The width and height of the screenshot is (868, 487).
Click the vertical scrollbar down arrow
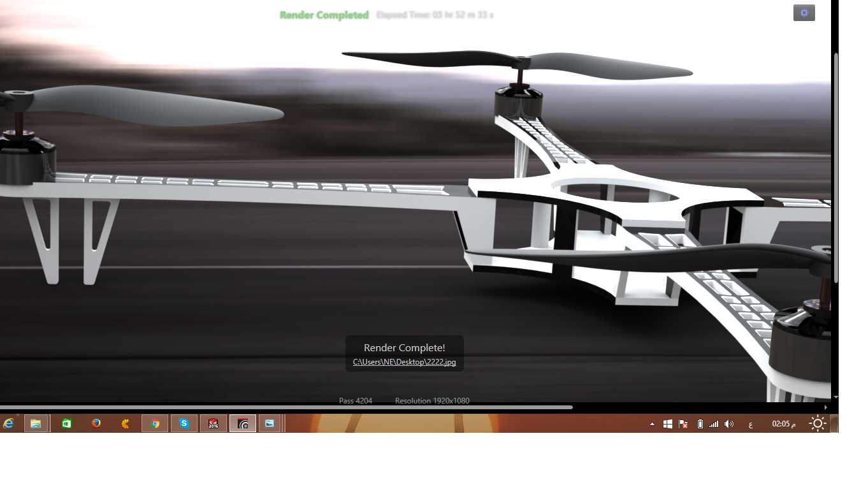coord(836,397)
